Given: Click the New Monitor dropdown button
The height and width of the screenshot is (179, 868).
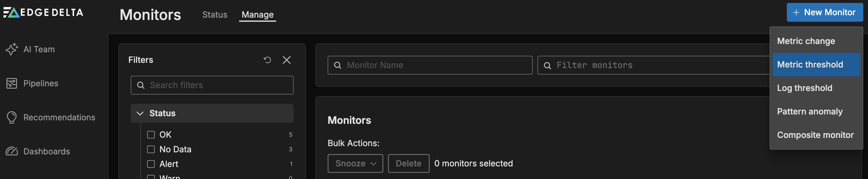Looking at the screenshot, I should (824, 13).
